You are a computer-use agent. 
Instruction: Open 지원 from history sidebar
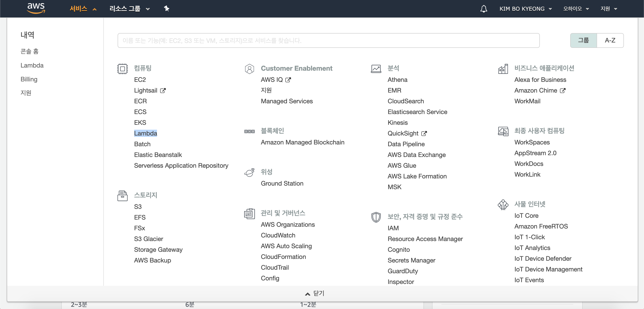(x=26, y=93)
